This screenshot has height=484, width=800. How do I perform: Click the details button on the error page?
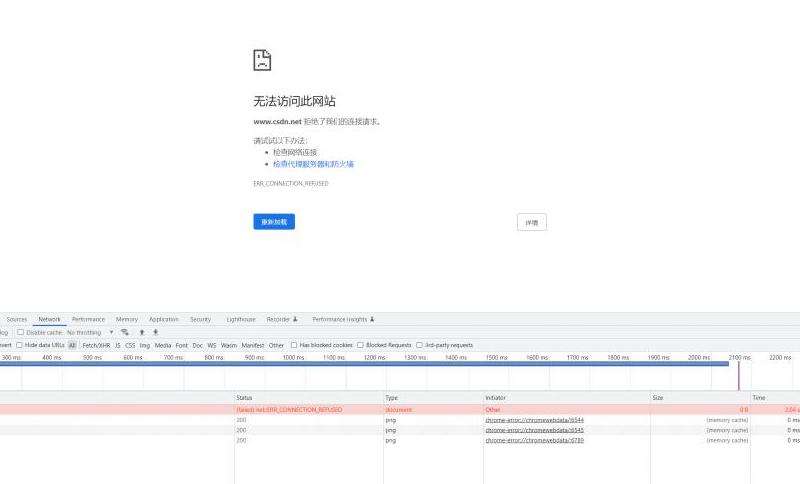coord(532,222)
